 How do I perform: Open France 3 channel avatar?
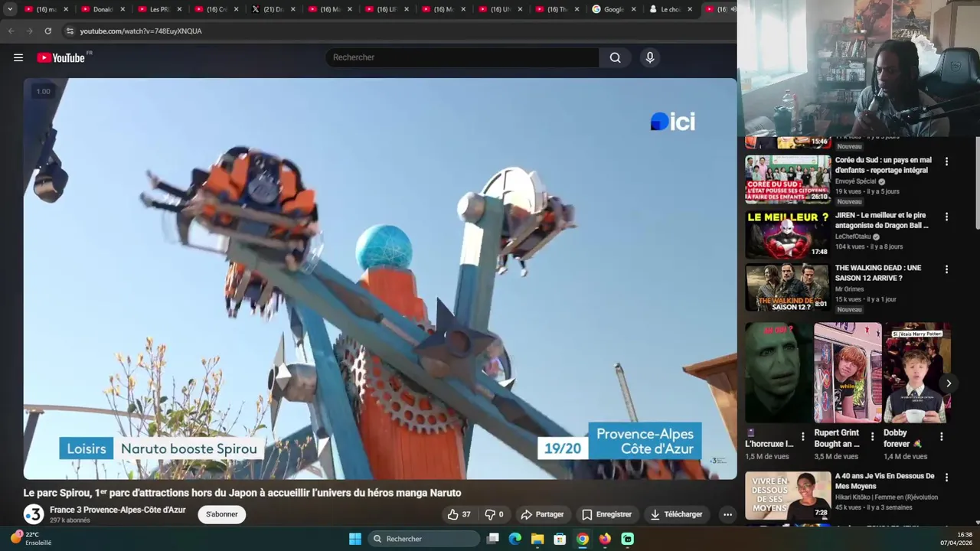tap(34, 514)
